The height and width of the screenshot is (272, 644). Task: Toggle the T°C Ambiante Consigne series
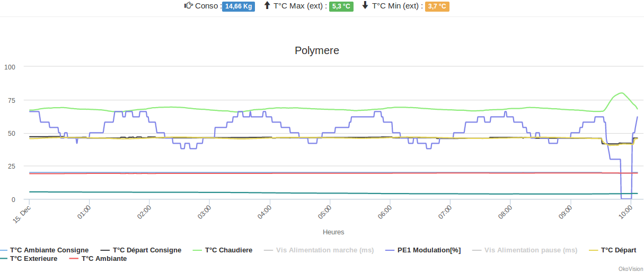(49, 250)
